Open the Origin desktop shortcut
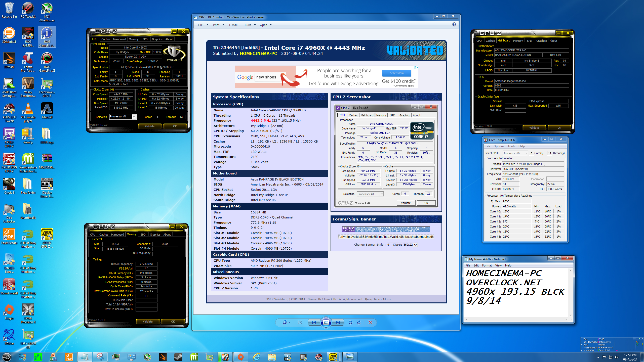Screen dimensions: 644x362 click(x=9, y=312)
